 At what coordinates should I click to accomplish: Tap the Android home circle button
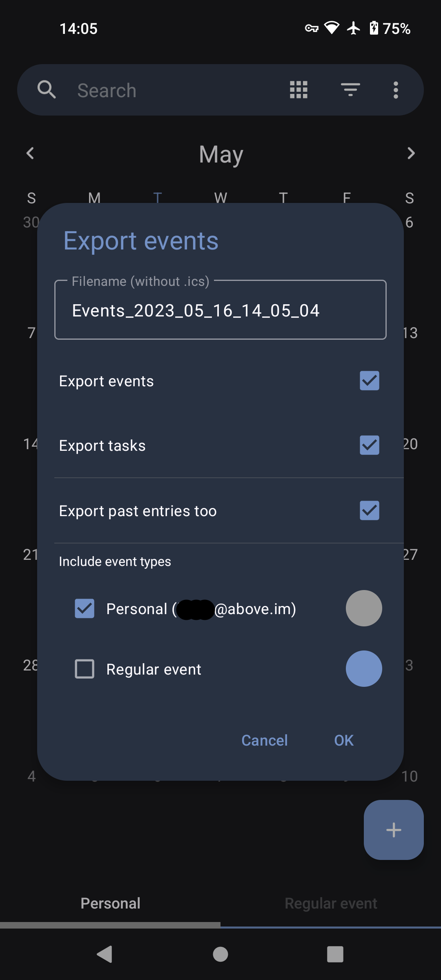[x=220, y=954]
